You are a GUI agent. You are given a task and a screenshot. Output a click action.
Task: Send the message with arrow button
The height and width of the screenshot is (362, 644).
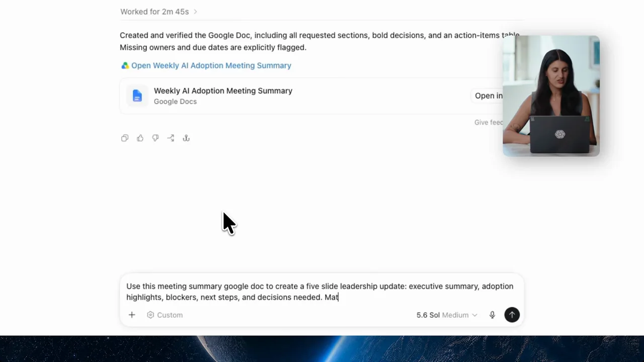pyautogui.click(x=512, y=315)
